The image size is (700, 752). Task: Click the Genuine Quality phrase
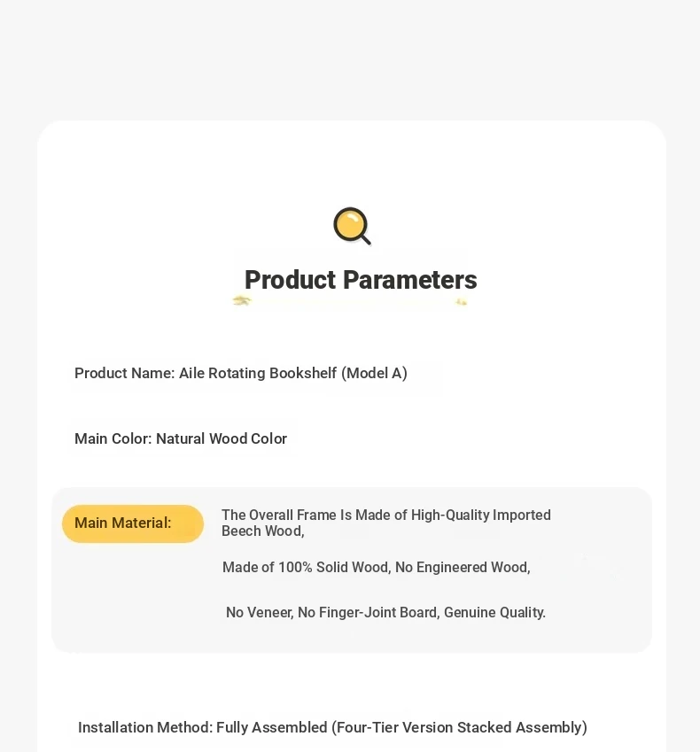point(494,612)
